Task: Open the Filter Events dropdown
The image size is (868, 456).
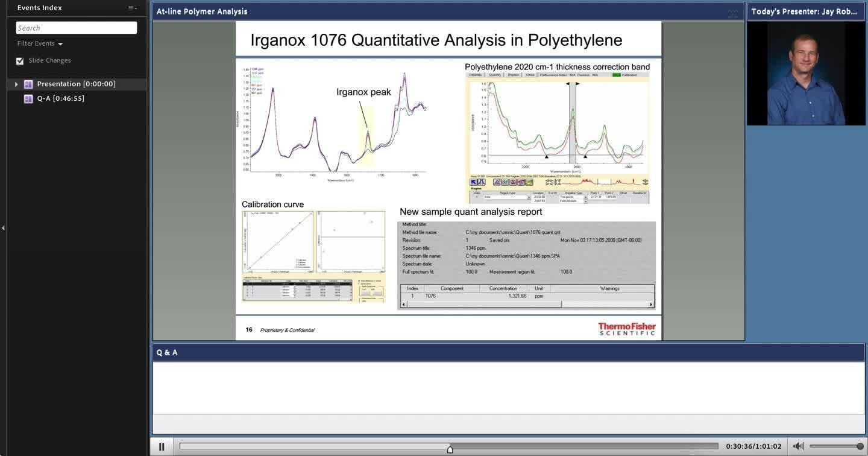Action: coord(40,43)
